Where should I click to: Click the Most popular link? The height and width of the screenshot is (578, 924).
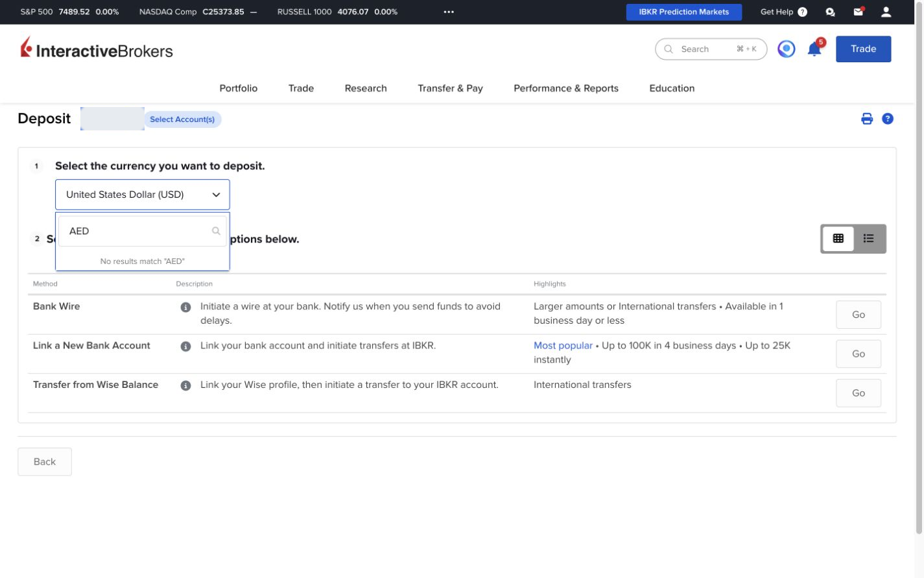click(x=563, y=346)
